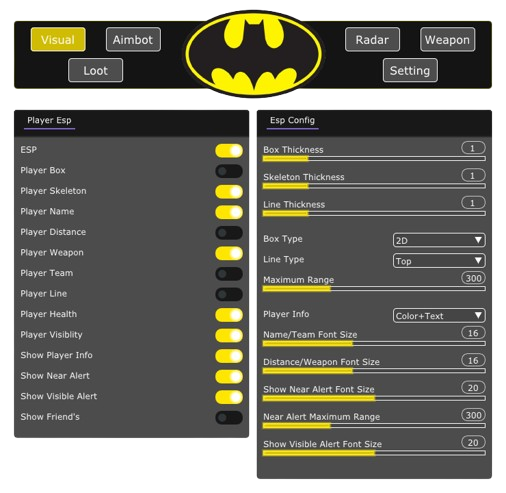The image size is (506, 493).
Task: Open the Player Info dropdown
Action: (439, 316)
